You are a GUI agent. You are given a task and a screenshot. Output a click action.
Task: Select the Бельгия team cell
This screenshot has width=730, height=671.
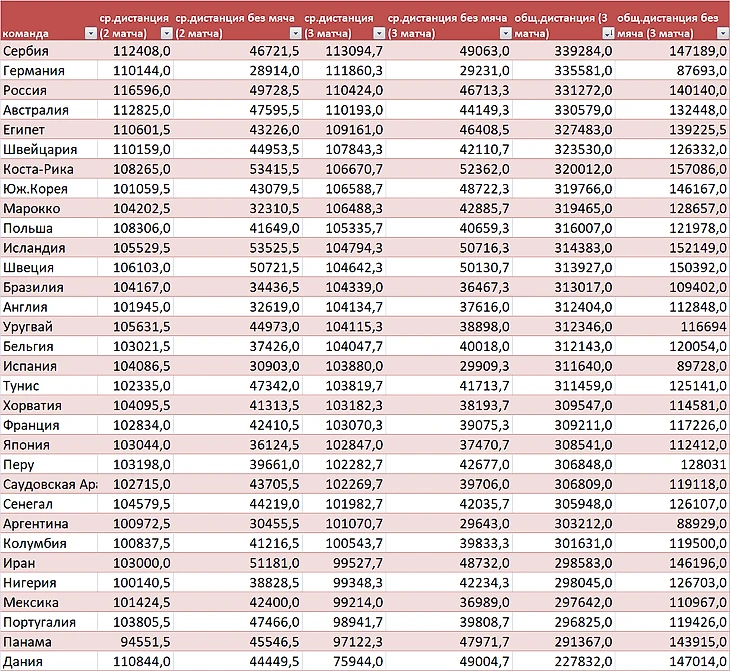pyautogui.click(x=48, y=346)
